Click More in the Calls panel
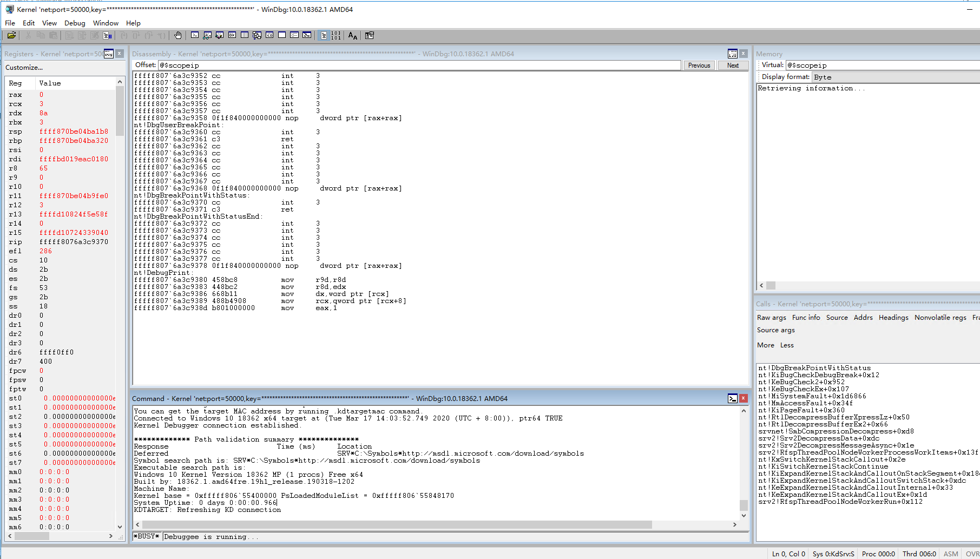The height and width of the screenshot is (559, 980). pyautogui.click(x=766, y=345)
